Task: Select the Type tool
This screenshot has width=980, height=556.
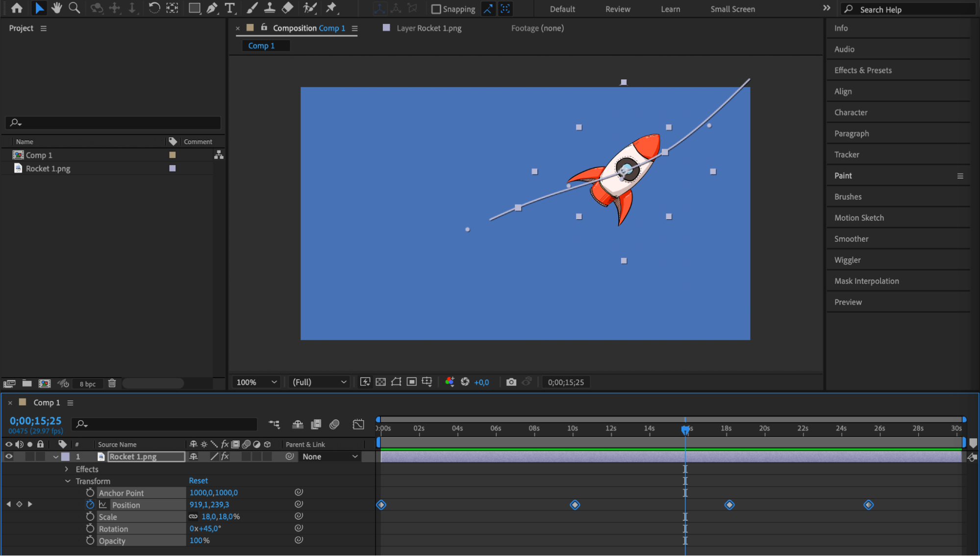Action: [x=229, y=8]
